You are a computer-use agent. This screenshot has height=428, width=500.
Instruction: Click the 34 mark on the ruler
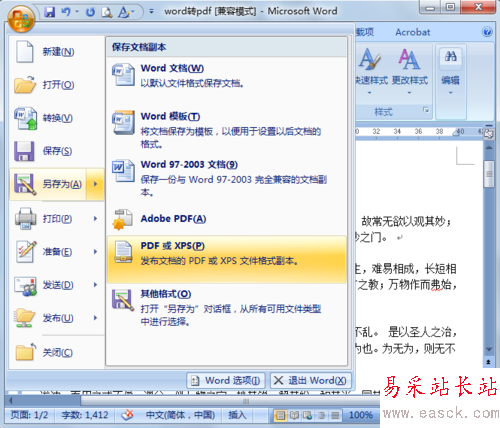tap(397, 131)
